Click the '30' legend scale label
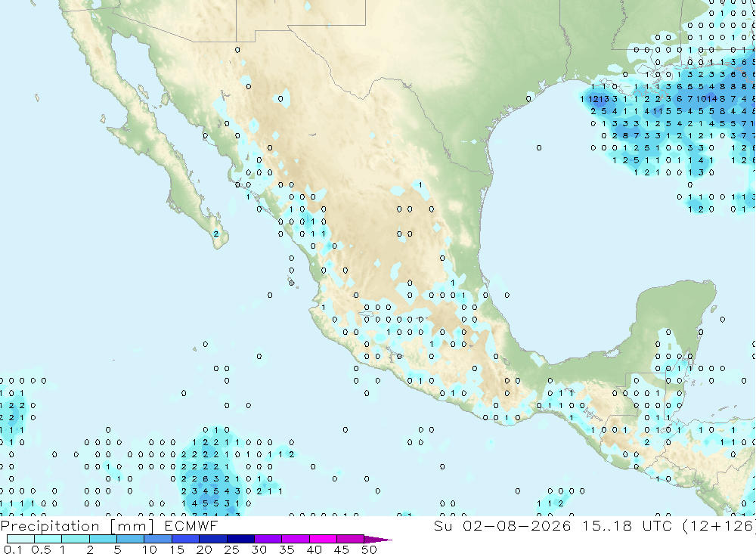 259,549
